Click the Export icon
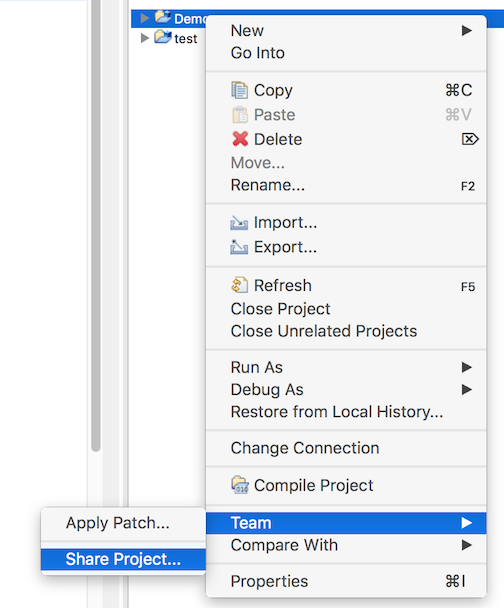504x608 pixels. pyautogui.click(x=239, y=247)
